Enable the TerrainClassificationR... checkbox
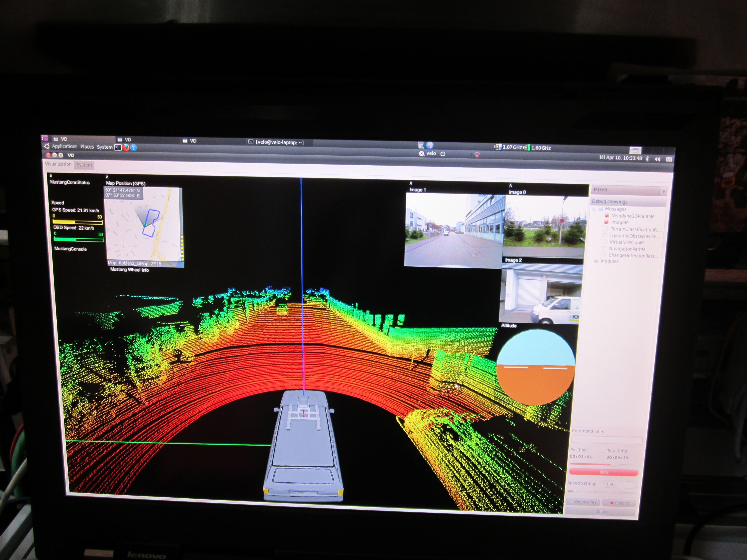The width and height of the screenshot is (747, 560). [606, 229]
